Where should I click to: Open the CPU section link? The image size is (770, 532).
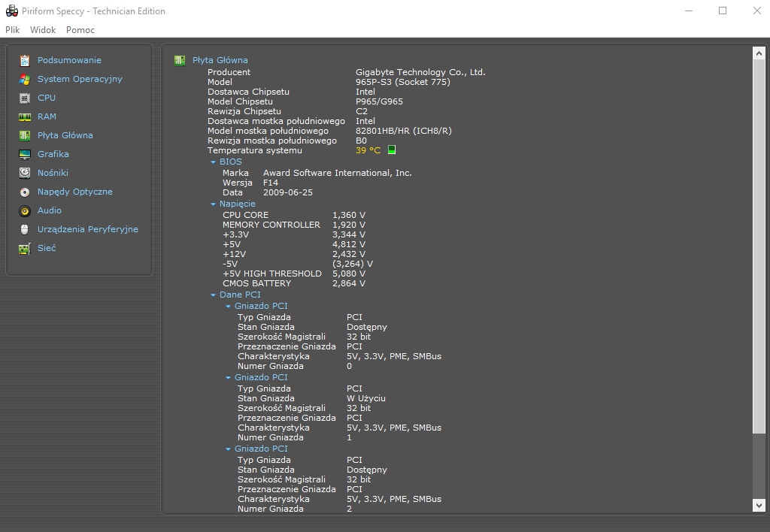click(47, 98)
